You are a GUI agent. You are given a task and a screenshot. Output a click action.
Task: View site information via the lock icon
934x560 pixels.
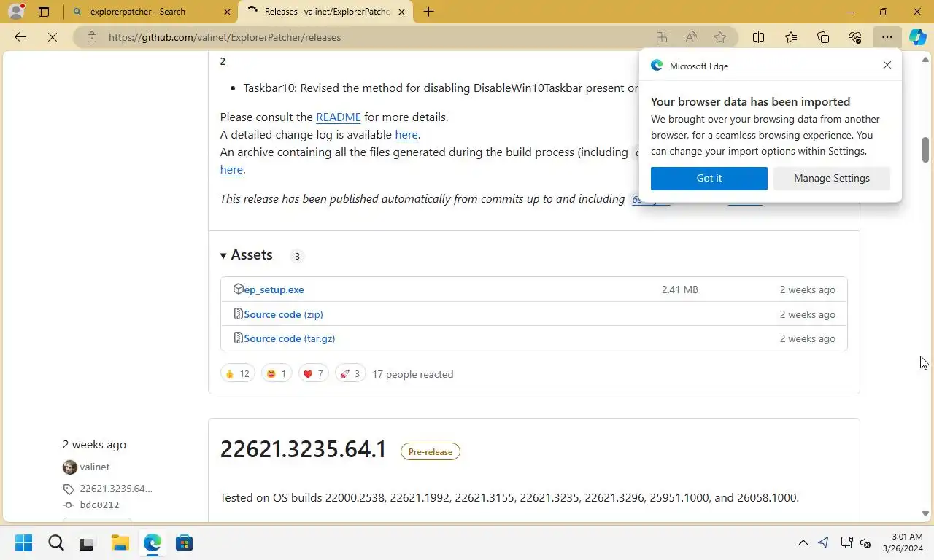91,37
